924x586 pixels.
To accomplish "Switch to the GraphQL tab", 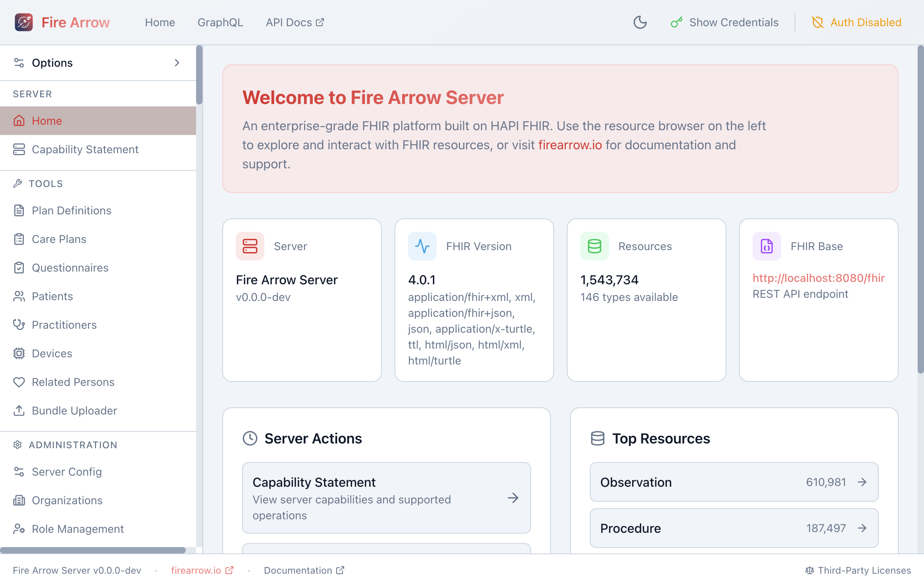I will pos(220,22).
